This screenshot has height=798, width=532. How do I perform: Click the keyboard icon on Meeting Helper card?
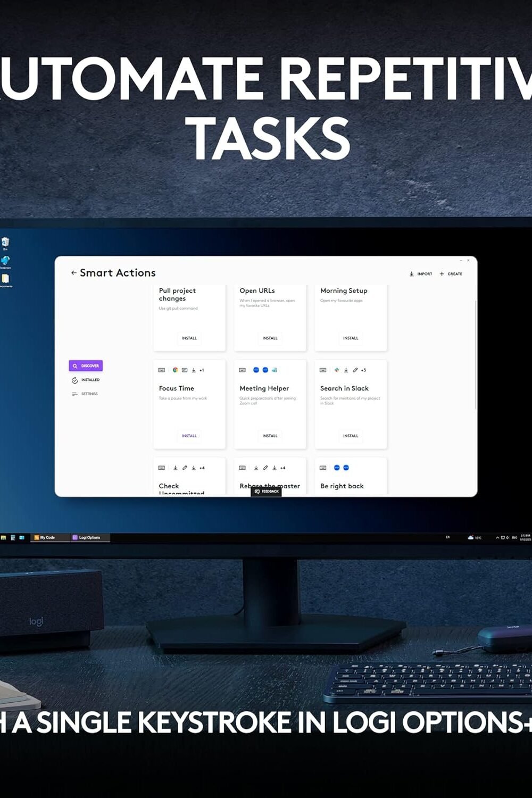pos(242,370)
